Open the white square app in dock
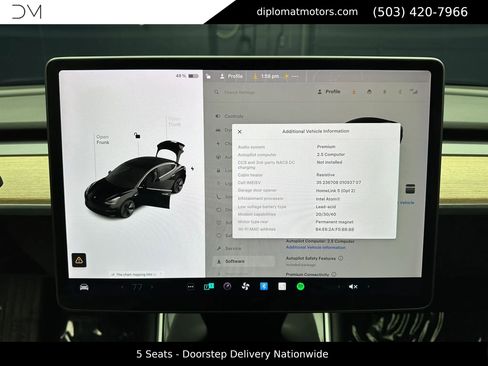Image resolution: width=488 pixels, height=366 pixels. tap(282, 286)
